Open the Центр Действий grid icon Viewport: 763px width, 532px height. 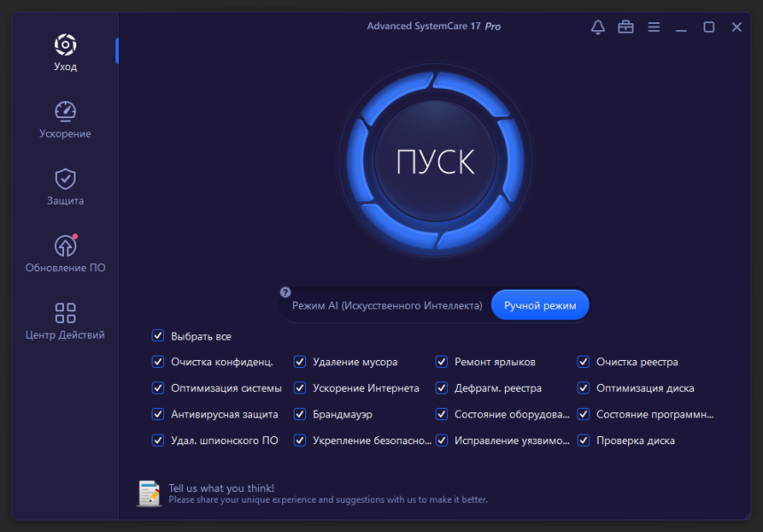(65, 313)
